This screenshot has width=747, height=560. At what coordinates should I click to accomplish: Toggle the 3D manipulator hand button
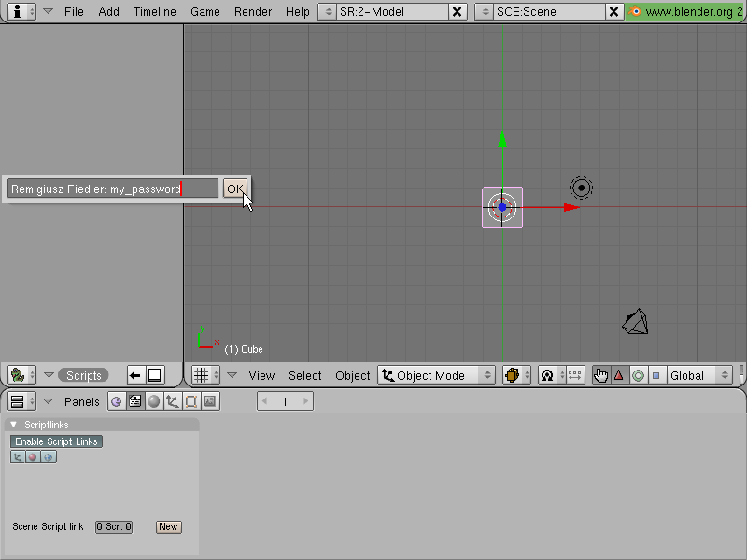(600, 375)
